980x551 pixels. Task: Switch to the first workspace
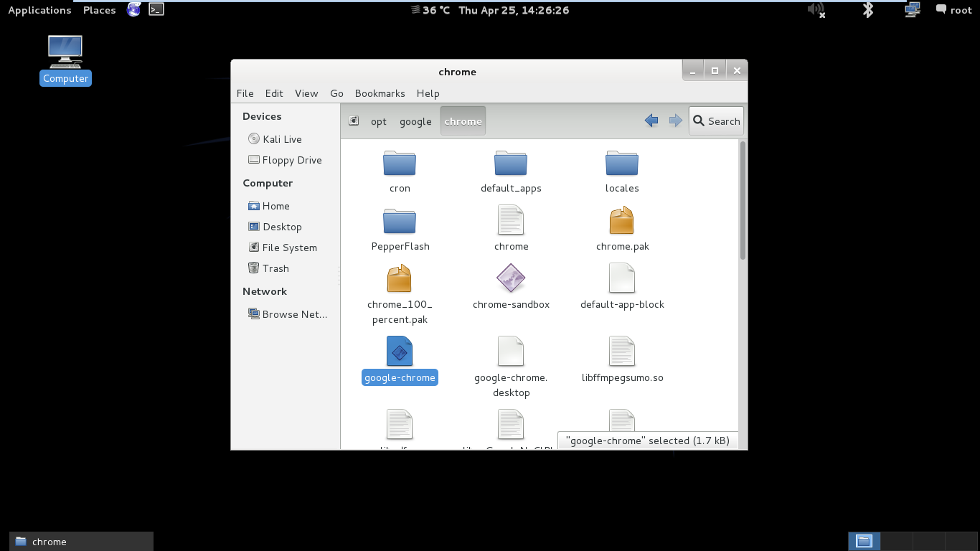coord(864,542)
